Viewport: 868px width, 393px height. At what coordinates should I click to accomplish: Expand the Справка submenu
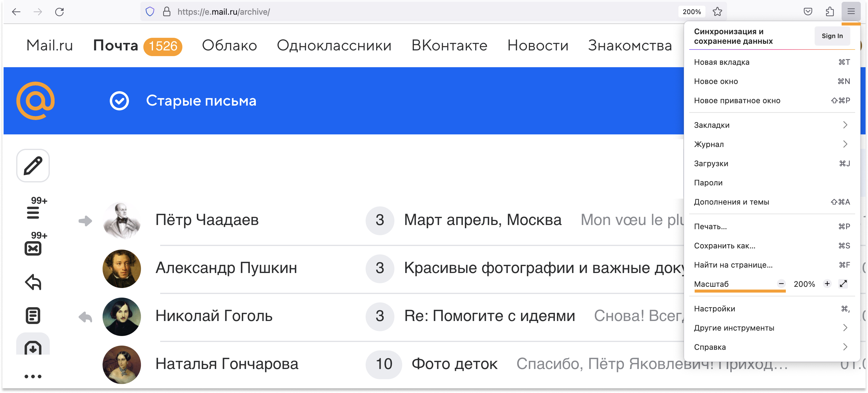(772, 347)
